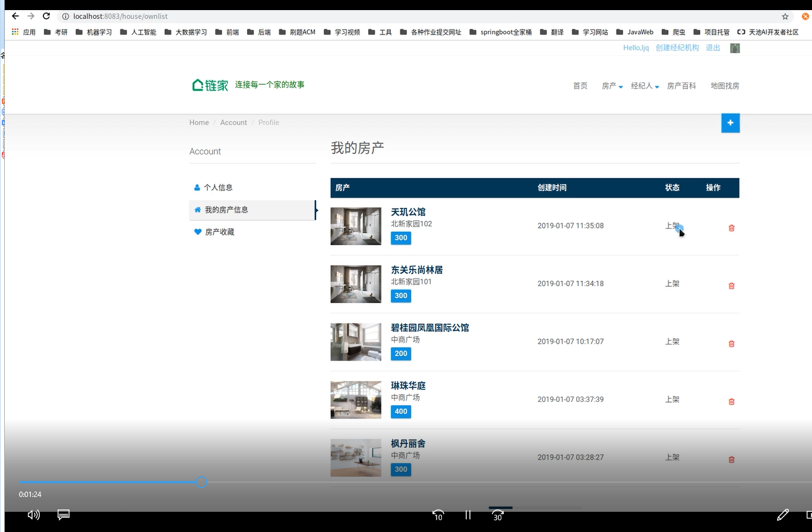812x532 pixels.
Task: Select 我的房产信息 in the Account sidebar
Action: (x=252, y=210)
